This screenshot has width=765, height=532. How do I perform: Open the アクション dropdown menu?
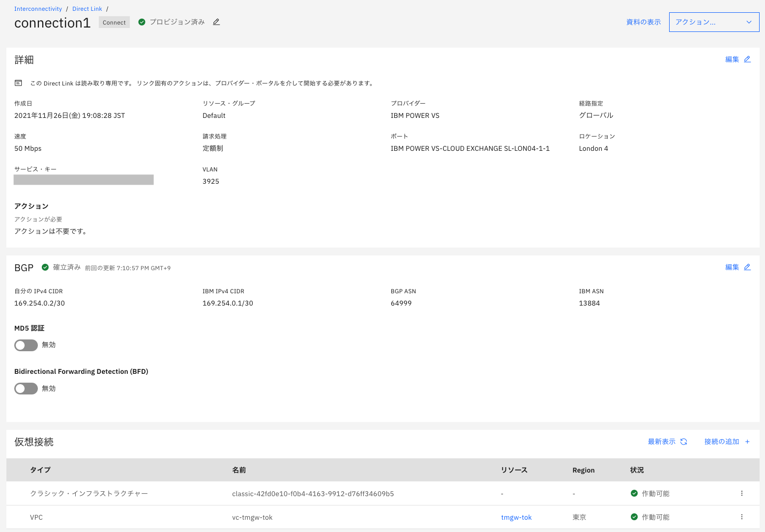(714, 22)
